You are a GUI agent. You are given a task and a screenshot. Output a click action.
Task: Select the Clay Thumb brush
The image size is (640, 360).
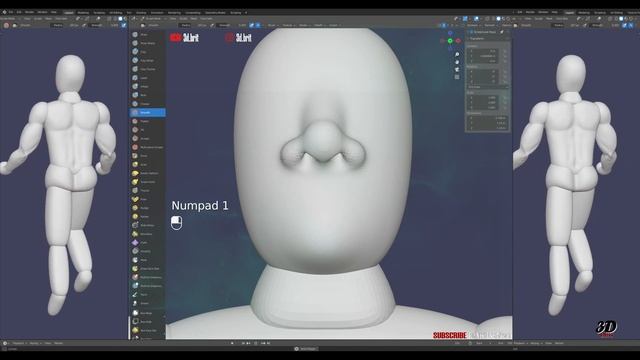(147, 69)
